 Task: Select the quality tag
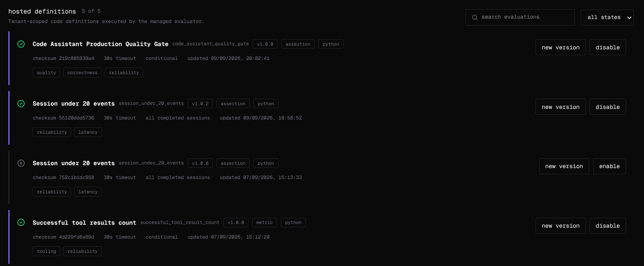[x=46, y=73]
